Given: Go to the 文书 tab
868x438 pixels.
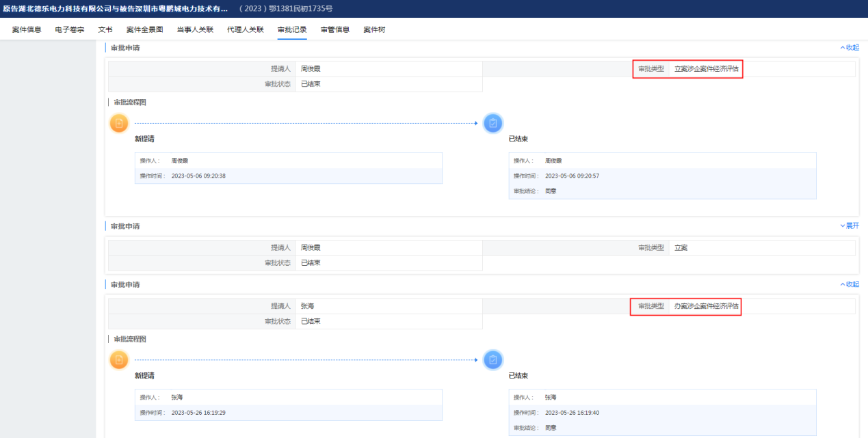Looking at the screenshot, I should tap(105, 30).
